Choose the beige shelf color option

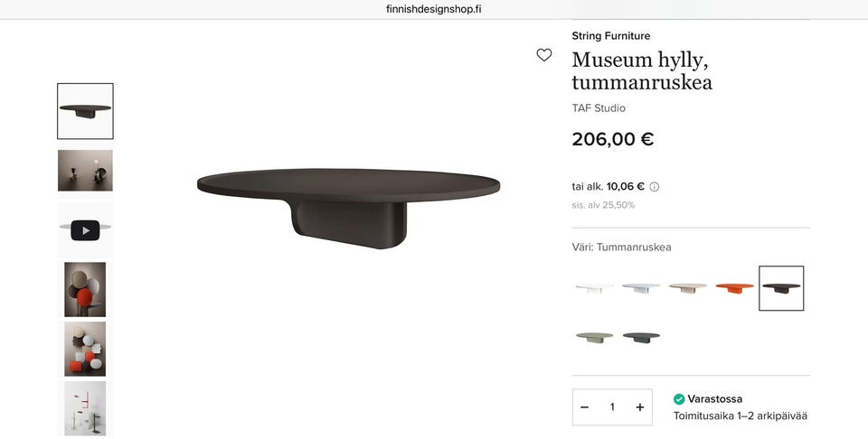[688, 288]
